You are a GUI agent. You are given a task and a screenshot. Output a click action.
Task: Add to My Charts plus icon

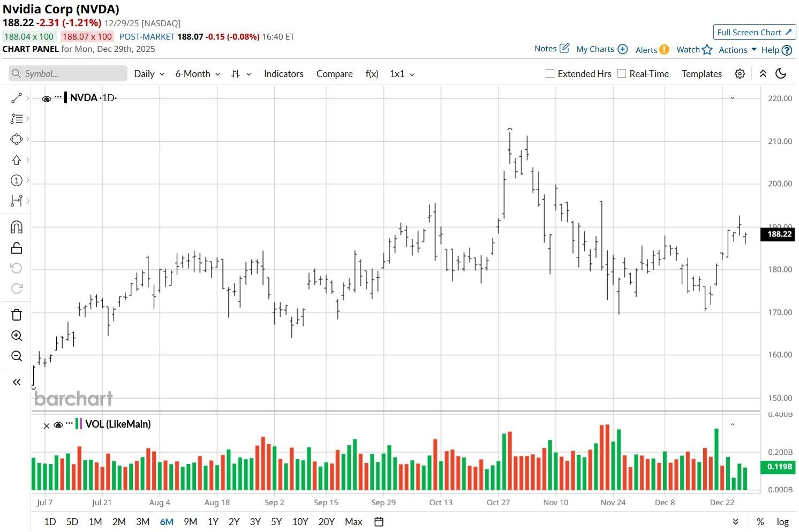(622, 49)
